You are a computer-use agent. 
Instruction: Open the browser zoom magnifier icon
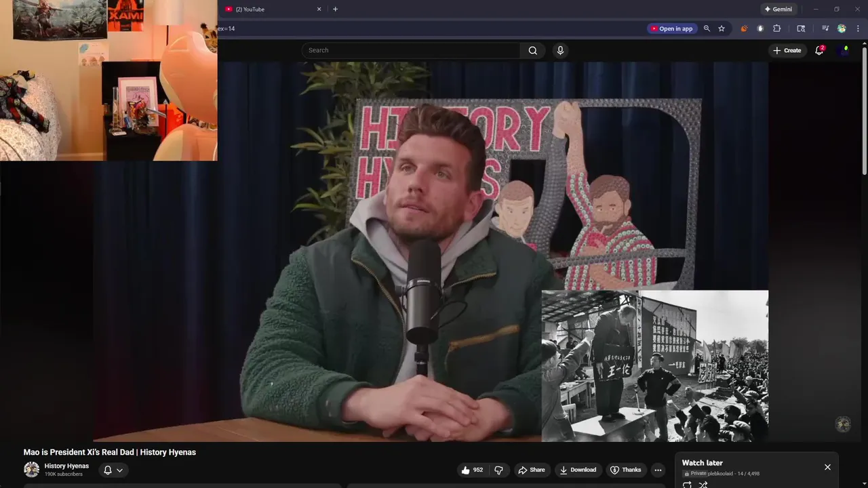707,28
